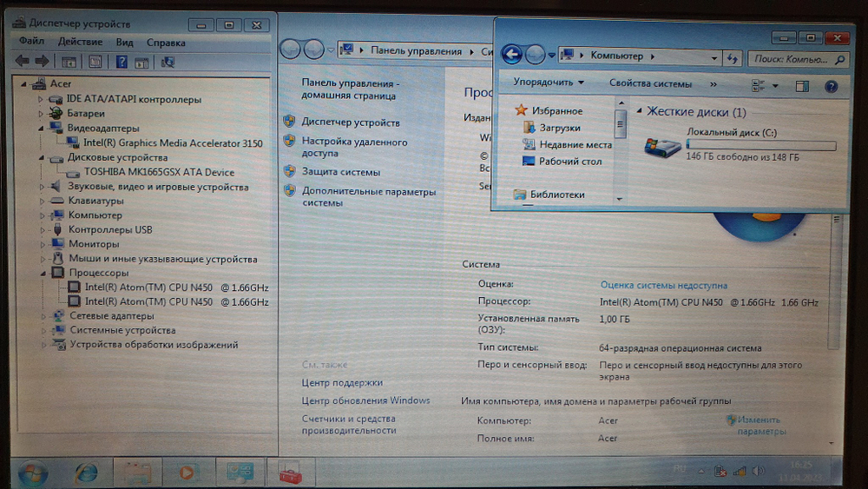Open help icon in Компьютер window
The image size is (868, 489).
[x=831, y=86]
